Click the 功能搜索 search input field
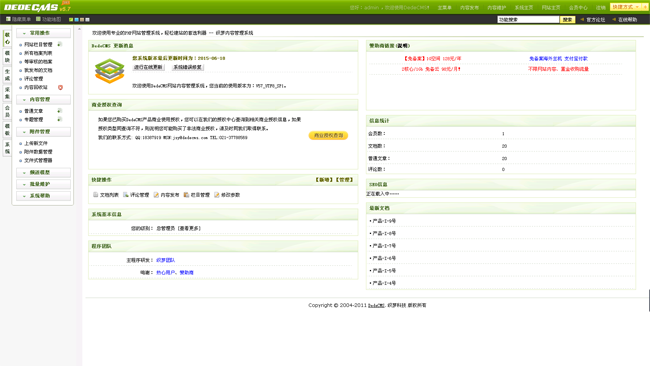The width and height of the screenshot is (650, 366). (x=528, y=19)
